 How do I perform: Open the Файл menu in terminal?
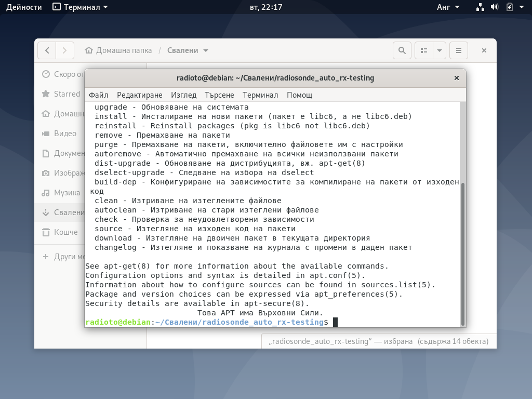tap(98, 95)
